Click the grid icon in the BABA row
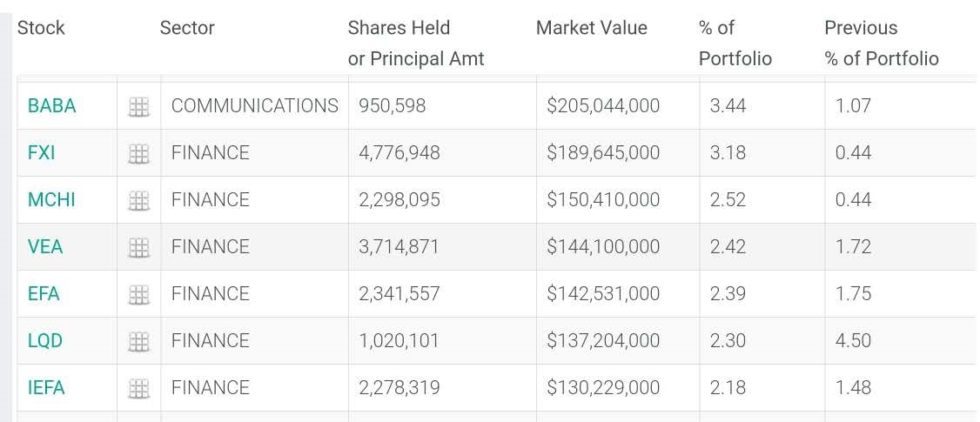The width and height of the screenshot is (980, 422). tap(139, 107)
